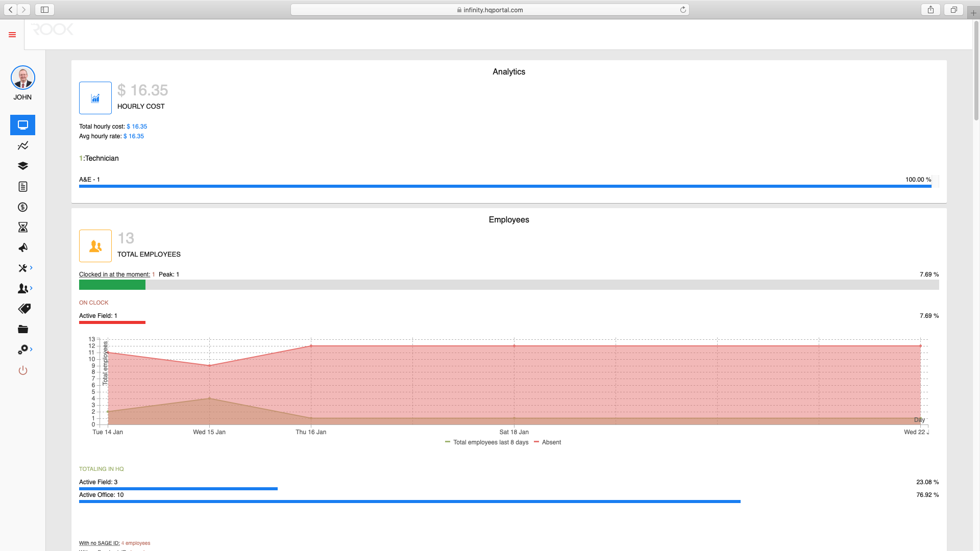Open the document report icon
Screen dimensions: 980x551
point(22,187)
